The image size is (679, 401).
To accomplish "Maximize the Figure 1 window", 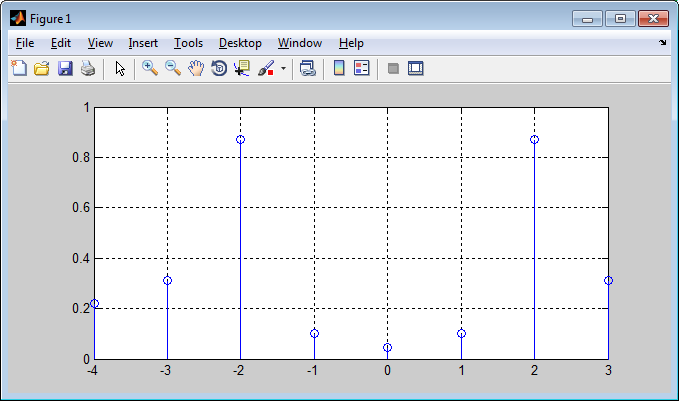I will click(620, 19).
